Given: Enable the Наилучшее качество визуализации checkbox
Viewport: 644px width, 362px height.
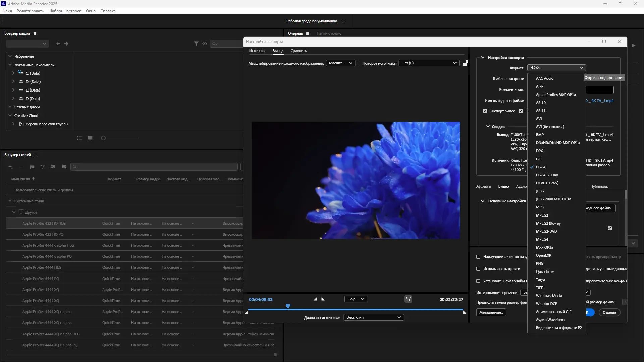Looking at the screenshot, I should click(x=478, y=257).
